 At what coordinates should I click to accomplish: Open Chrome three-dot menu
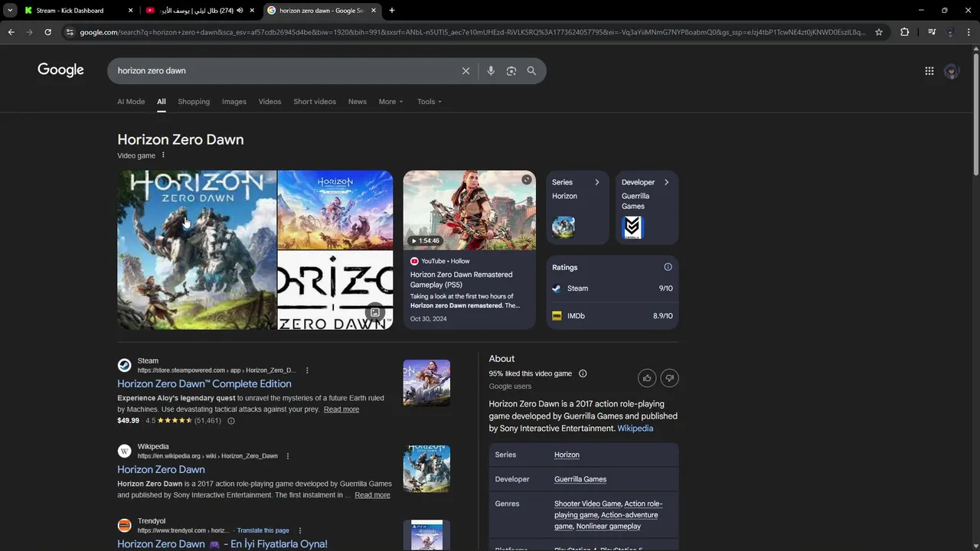click(x=969, y=32)
